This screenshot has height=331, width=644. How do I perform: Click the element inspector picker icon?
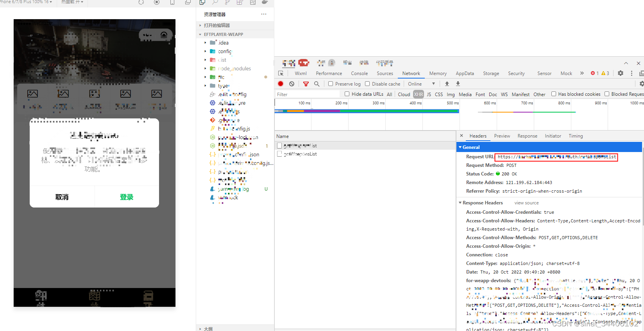[281, 73]
